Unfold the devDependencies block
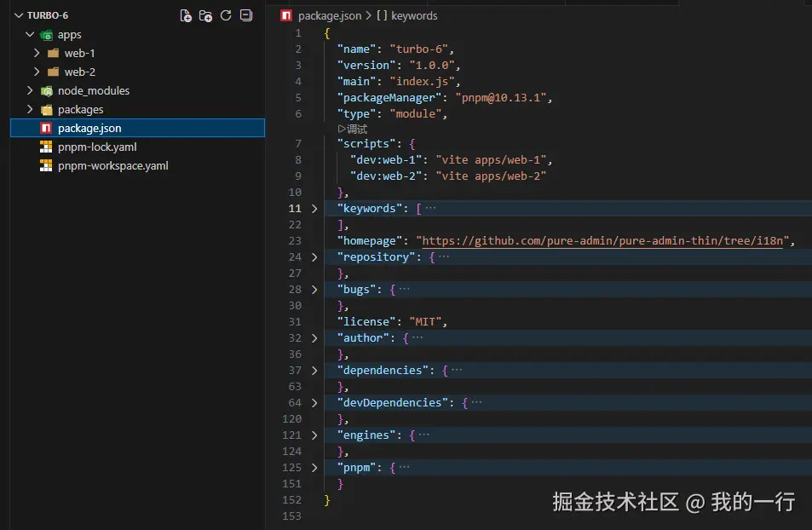This screenshot has height=530, width=812. (314, 403)
